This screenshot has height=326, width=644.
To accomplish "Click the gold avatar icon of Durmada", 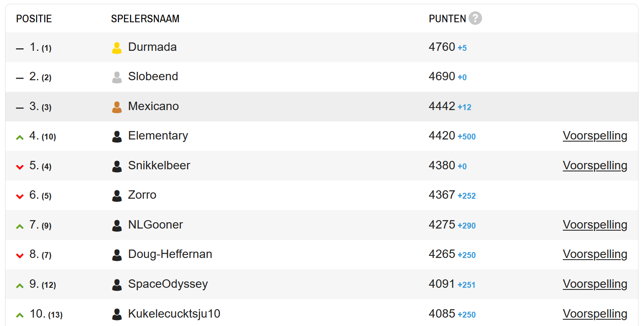I will click(x=117, y=48).
